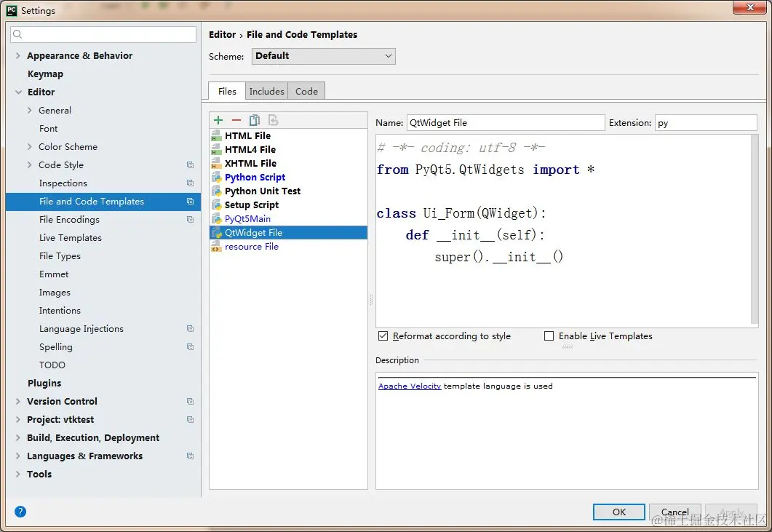
Task: Select TODO in the tree
Action: coord(52,365)
